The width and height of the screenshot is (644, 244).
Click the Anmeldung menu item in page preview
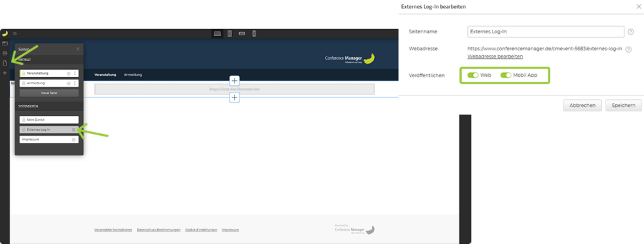[133, 75]
